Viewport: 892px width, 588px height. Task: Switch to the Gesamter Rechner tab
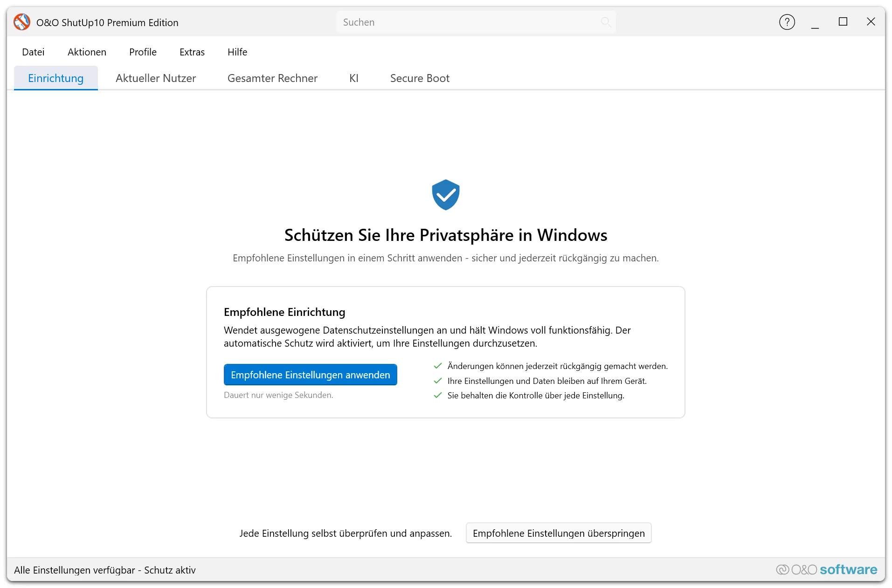coord(272,78)
